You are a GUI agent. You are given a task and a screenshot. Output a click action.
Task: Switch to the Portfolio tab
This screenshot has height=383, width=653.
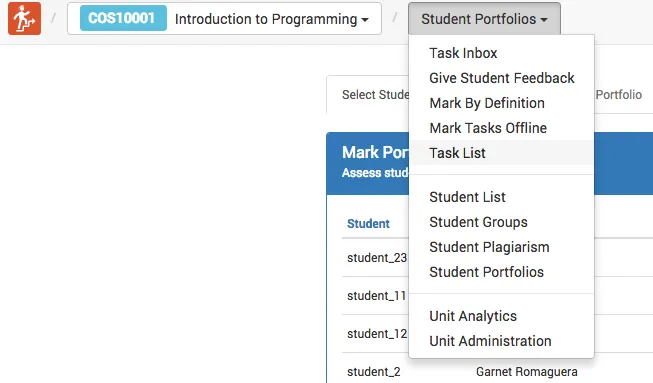coord(618,95)
